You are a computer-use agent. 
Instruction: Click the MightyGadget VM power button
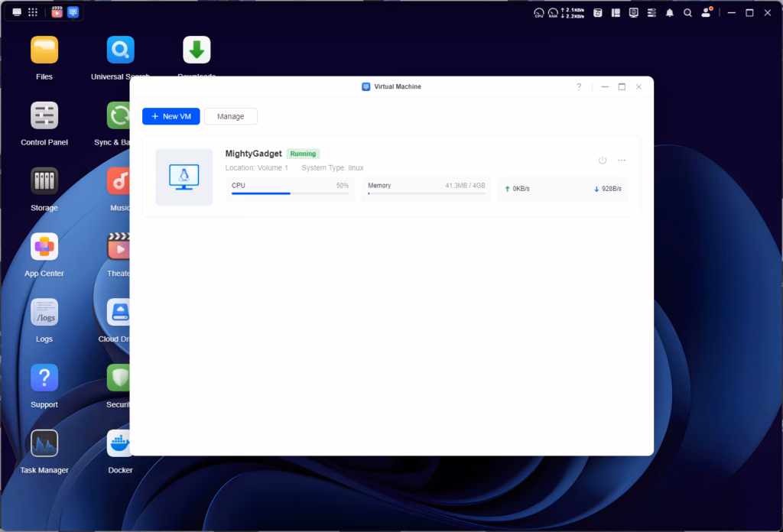tap(603, 161)
